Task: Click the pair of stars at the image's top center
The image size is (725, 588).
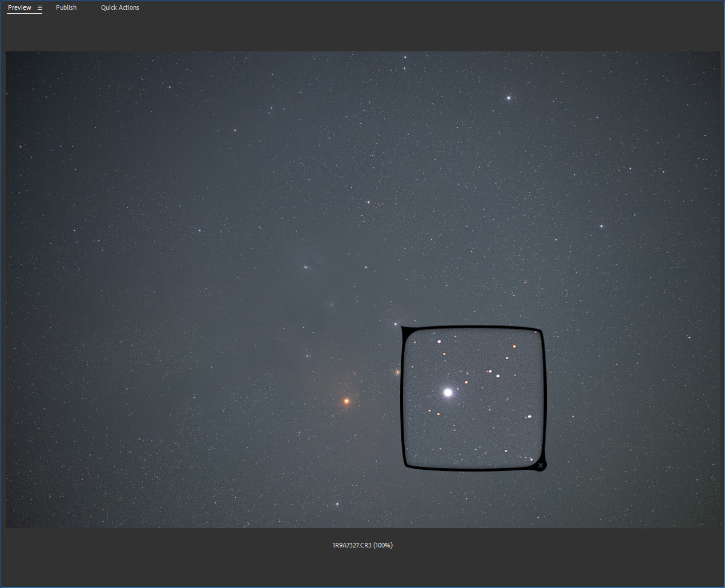Action: pos(405,63)
